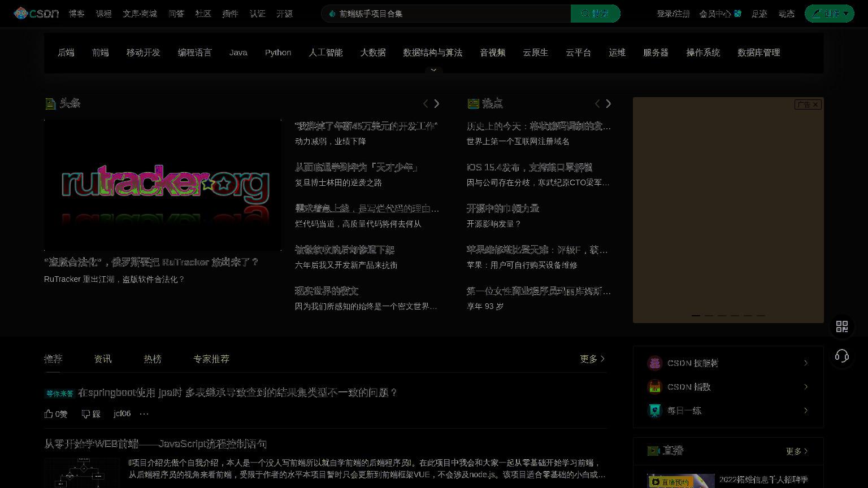Open author jcf06 profile
868x488 pixels.
click(122, 413)
